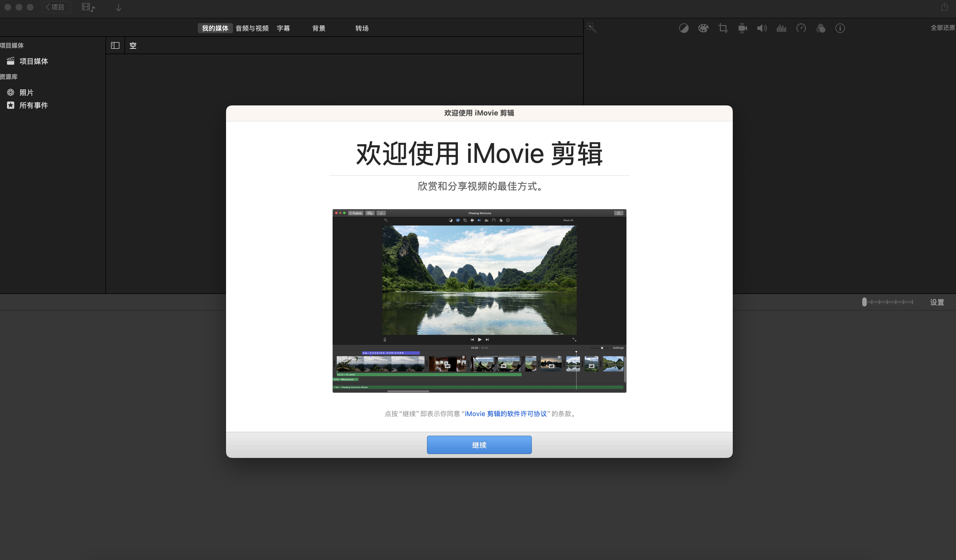Open the 转场 transitions tab

pyautogui.click(x=362, y=28)
